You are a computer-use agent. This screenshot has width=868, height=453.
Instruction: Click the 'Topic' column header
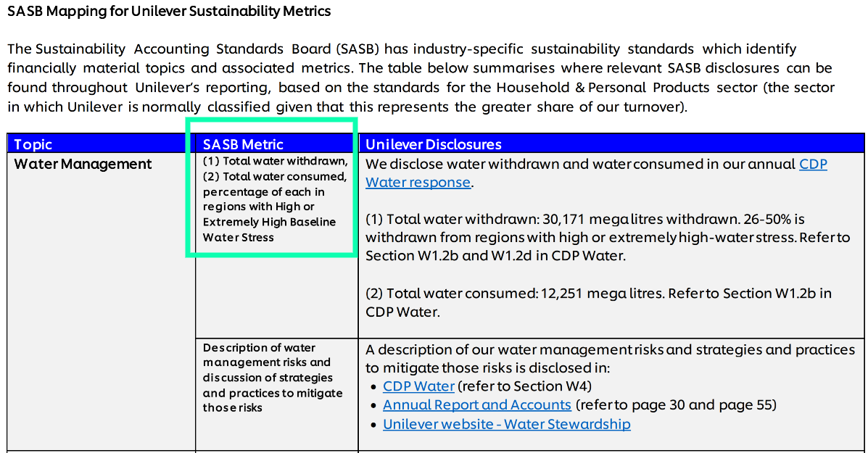tap(101, 144)
